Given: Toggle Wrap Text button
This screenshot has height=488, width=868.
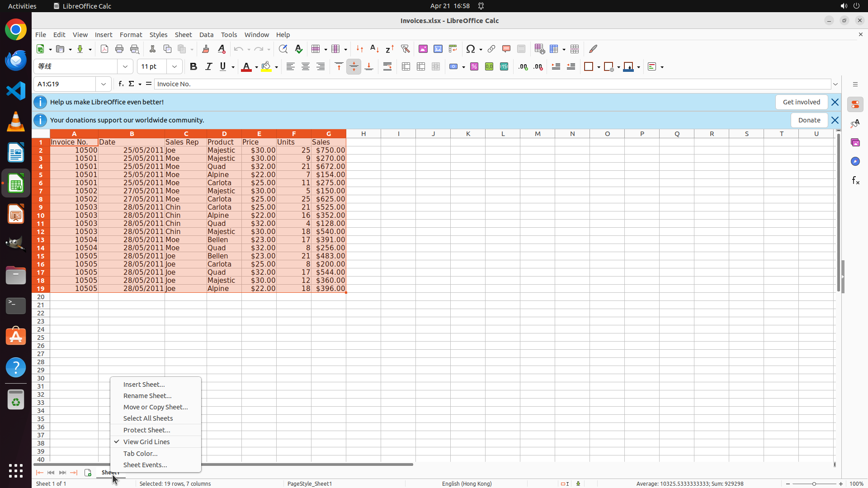Looking at the screenshot, I should [387, 67].
